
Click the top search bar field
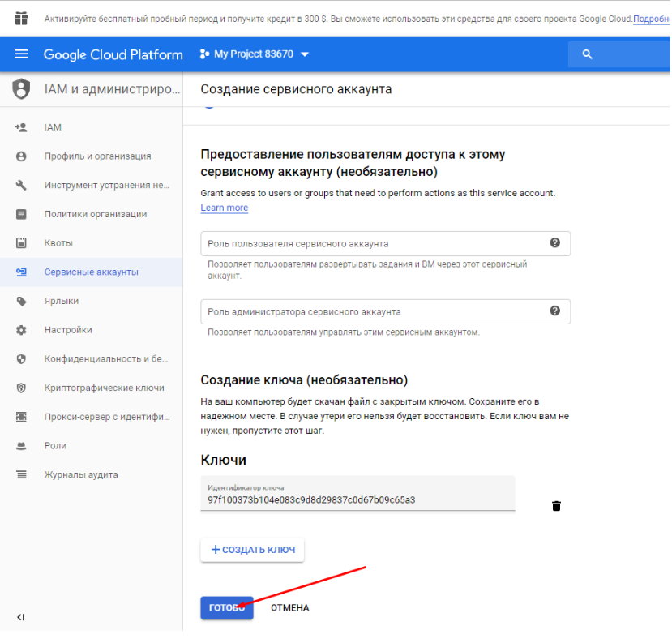click(619, 54)
